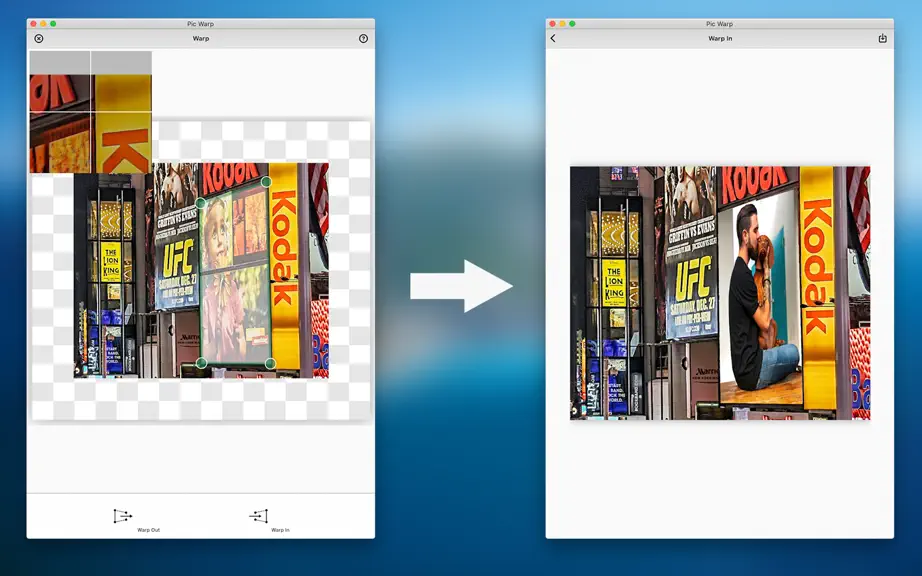Select the lower-left green warp corner handle
This screenshot has height=576, width=922.
click(201, 363)
